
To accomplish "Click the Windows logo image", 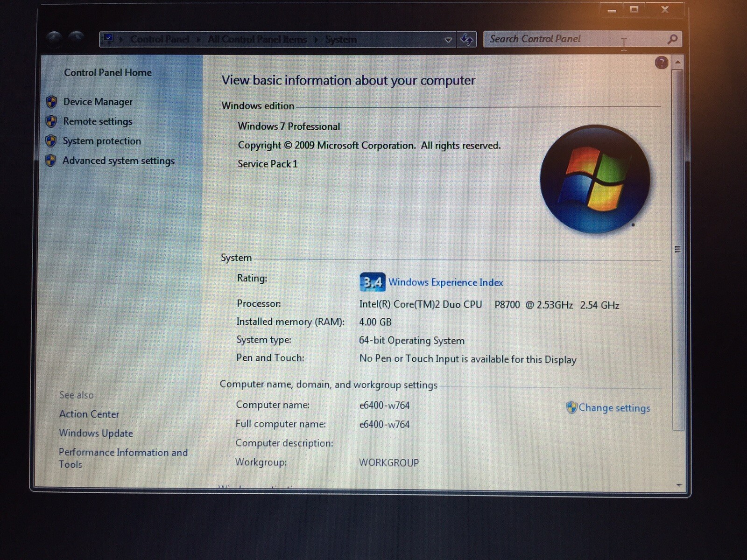I will pyautogui.click(x=595, y=179).
